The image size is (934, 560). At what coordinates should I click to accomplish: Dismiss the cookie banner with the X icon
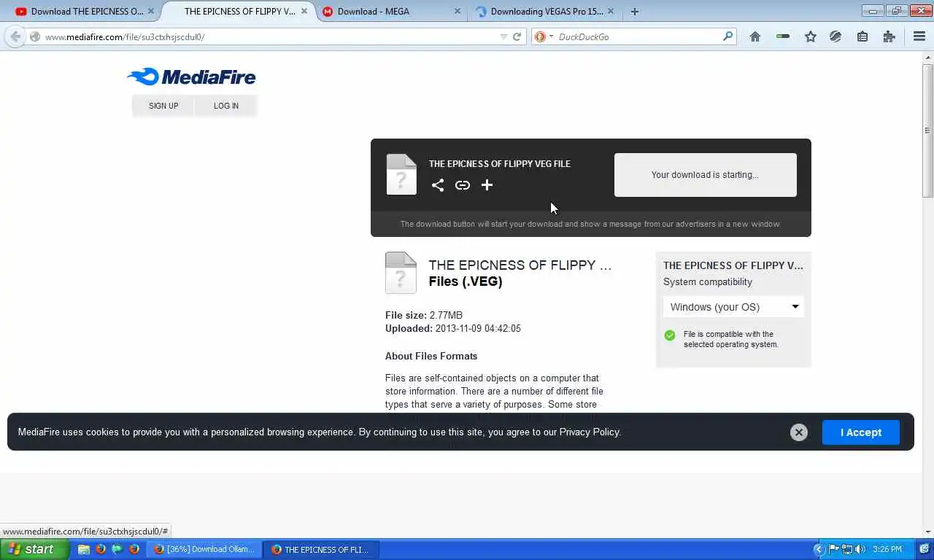pyautogui.click(x=799, y=432)
